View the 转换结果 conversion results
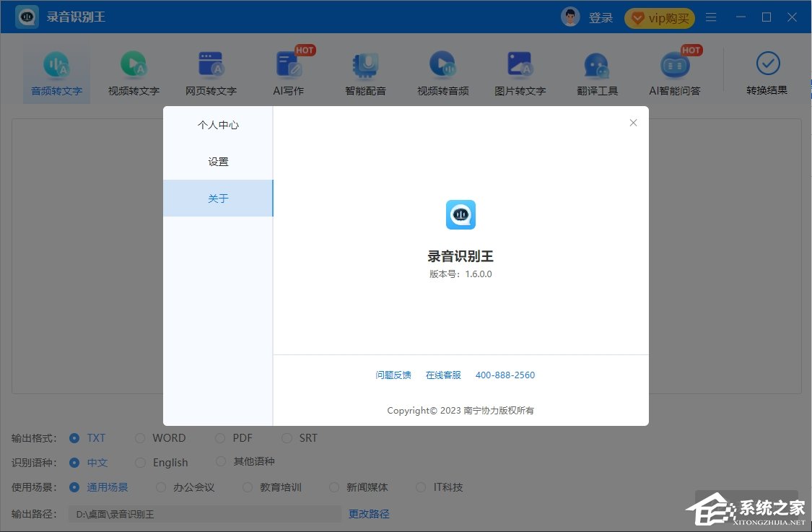The height and width of the screenshot is (532, 812). [x=767, y=74]
